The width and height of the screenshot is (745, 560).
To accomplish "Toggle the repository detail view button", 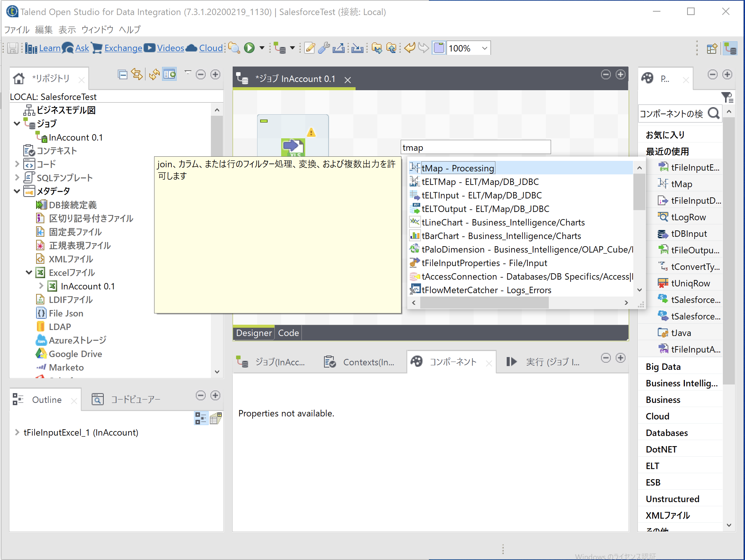I will (x=170, y=74).
